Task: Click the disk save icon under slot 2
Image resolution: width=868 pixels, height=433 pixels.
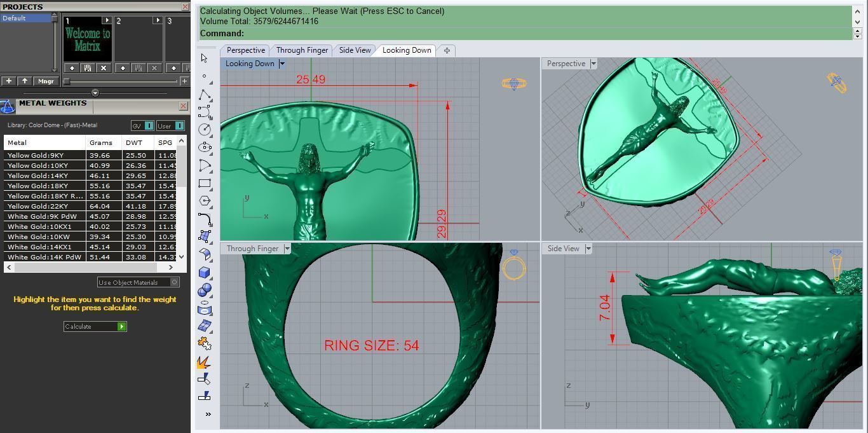Action: point(139,67)
